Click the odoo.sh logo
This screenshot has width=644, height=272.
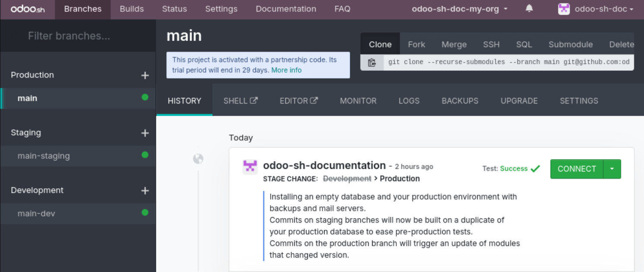[x=26, y=9]
